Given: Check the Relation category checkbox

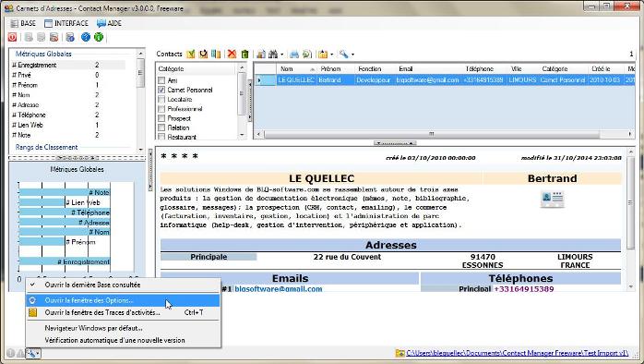Looking at the screenshot, I should pyautogui.click(x=161, y=127).
